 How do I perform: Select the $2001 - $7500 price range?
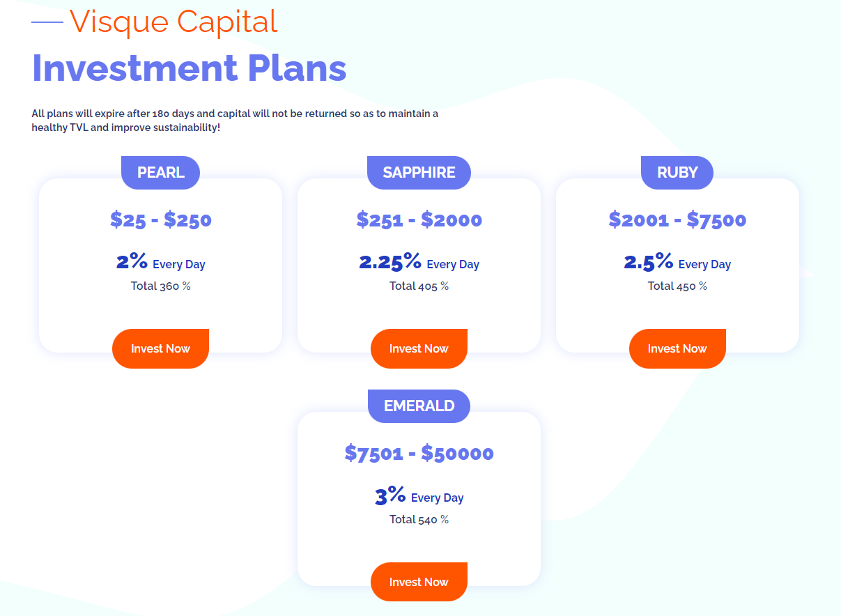point(677,220)
